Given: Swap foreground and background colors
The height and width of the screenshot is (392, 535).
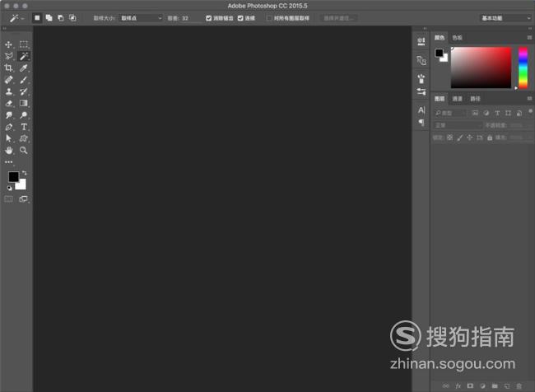Looking at the screenshot, I should click(24, 173).
